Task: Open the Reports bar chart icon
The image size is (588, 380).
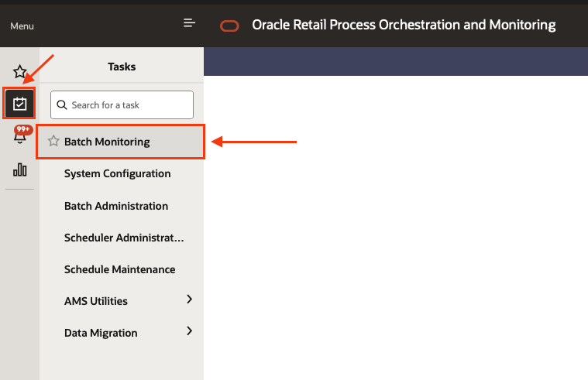Action: pos(20,169)
